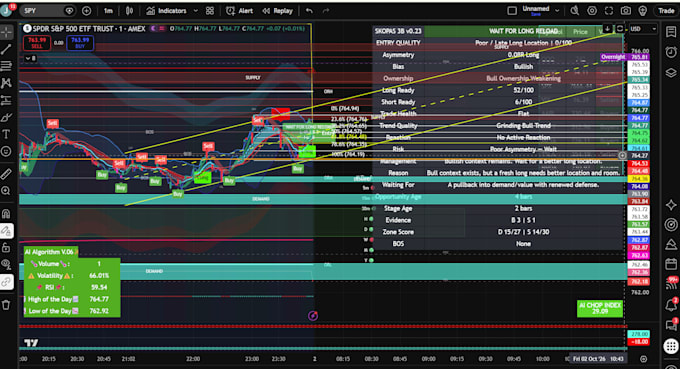
Task: Click the plus button on the price axis
Action: click(622, 155)
